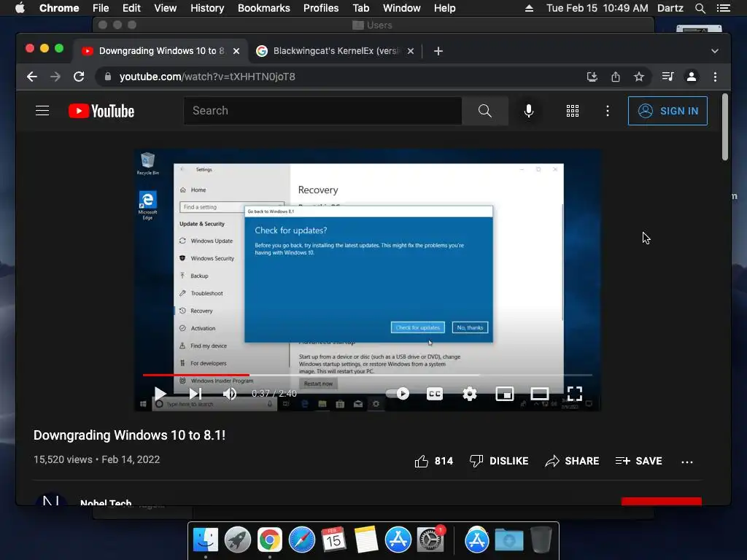Open Chrome profile icon
747x560 pixels.
coord(692,77)
